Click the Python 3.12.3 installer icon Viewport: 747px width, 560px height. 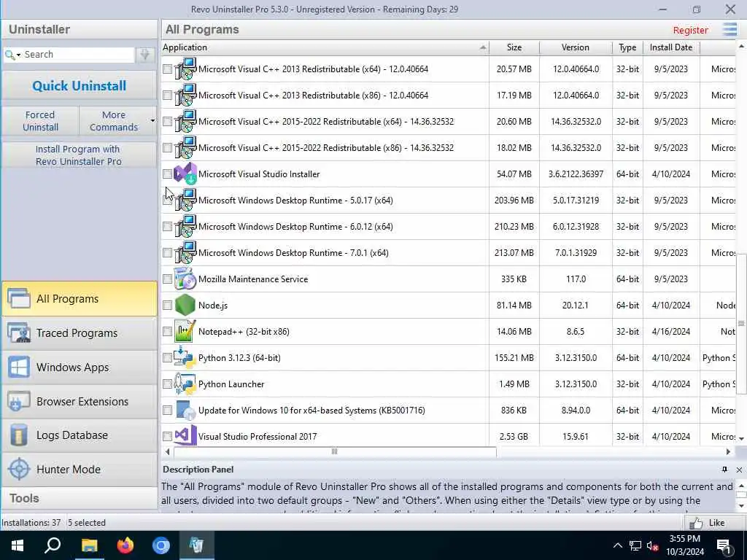[185, 357]
